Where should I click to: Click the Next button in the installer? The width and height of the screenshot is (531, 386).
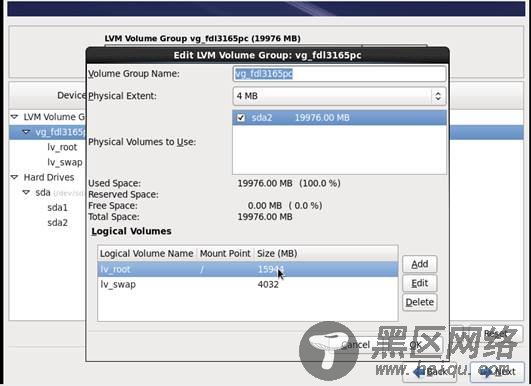tap(498, 372)
